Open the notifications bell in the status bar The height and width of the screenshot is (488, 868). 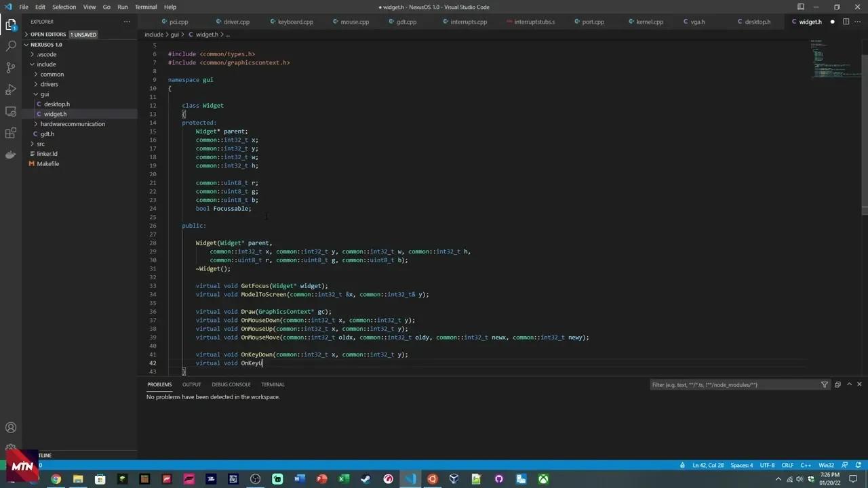(857, 465)
